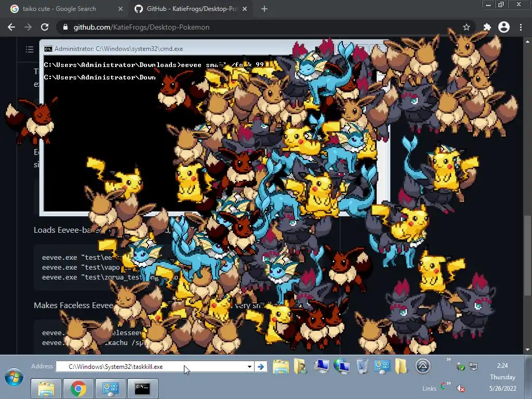Click the round silver triangle icon in the toolbar
The height and width of the screenshot is (399, 532).
pos(423,366)
